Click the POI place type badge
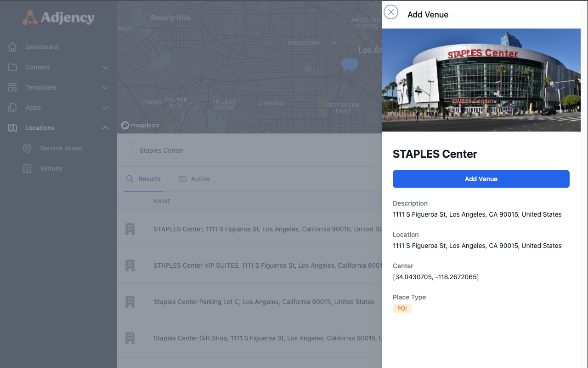The width and height of the screenshot is (588, 368). coord(402,308)
